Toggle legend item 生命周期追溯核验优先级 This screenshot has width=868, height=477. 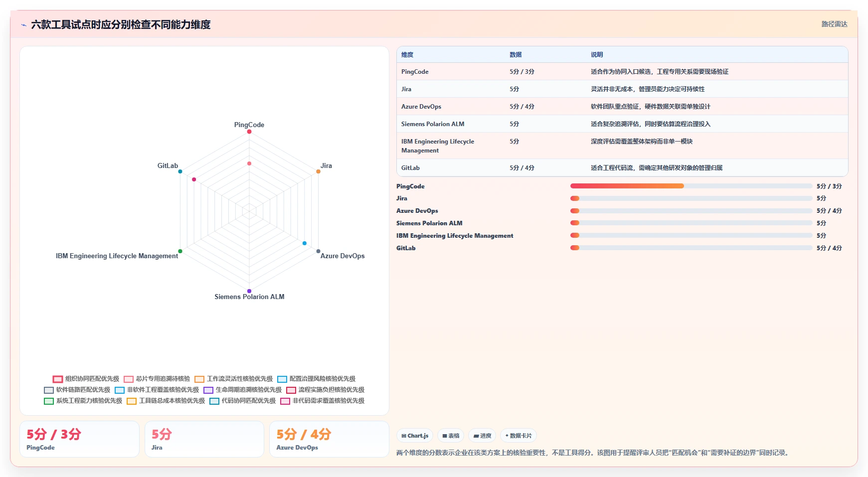(242, 390)
